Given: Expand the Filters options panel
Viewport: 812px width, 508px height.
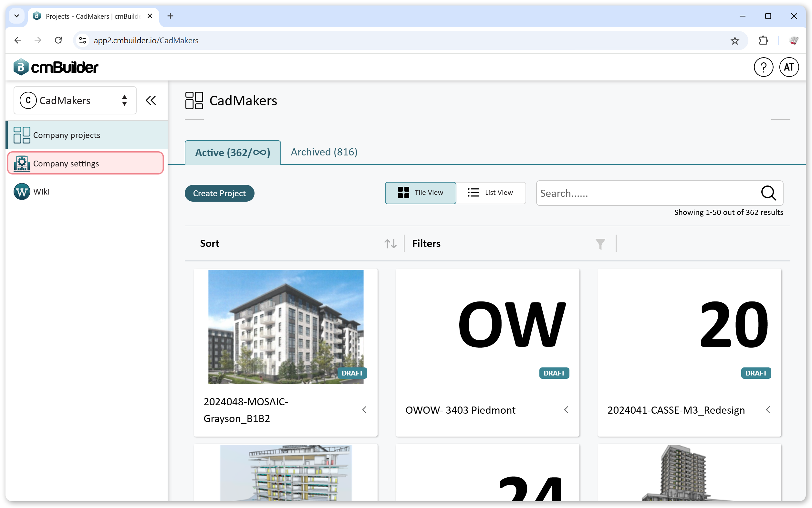Looking at the screenshot, I should [509, 243].
